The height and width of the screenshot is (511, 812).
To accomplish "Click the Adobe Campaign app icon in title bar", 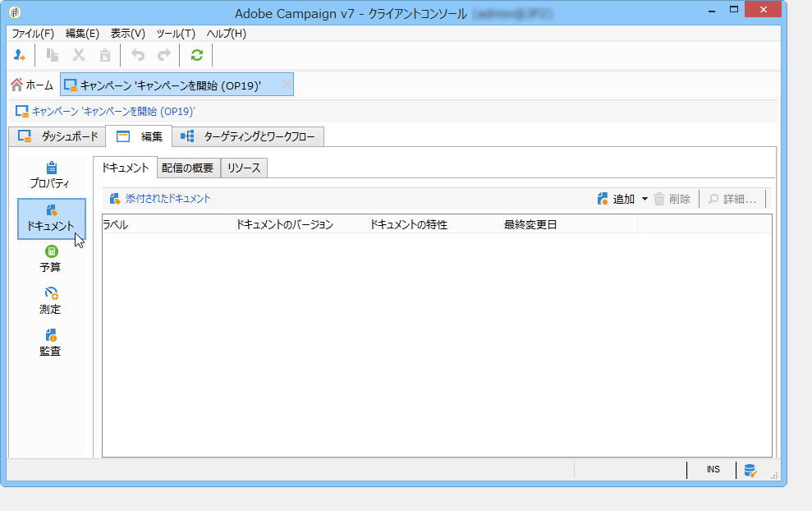I will [x=15, y=12].
